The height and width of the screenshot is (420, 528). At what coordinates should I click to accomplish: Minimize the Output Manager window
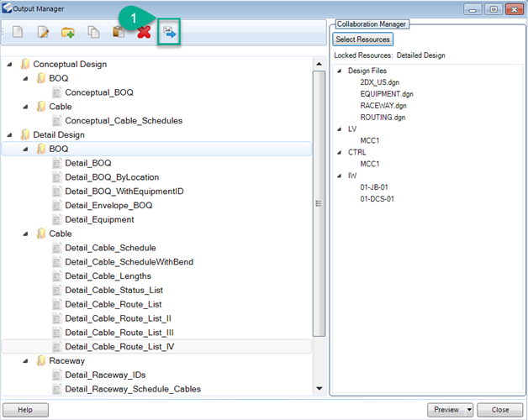[x=473, y=9]
